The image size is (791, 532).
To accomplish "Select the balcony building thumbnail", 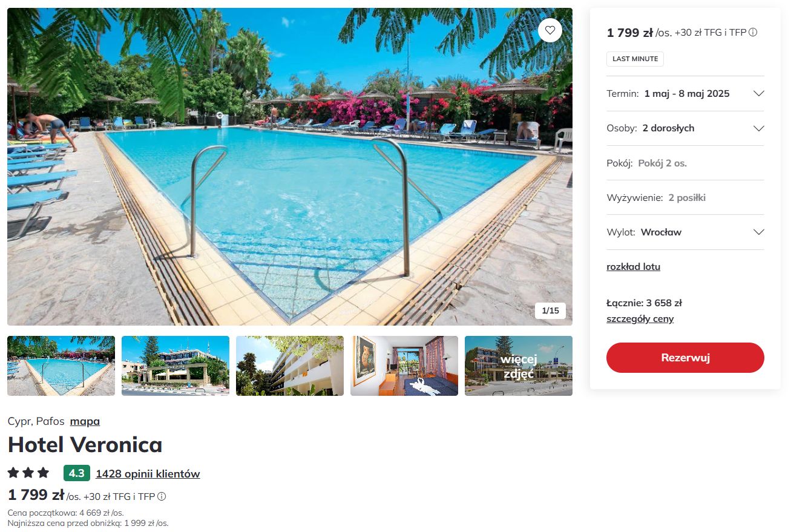I will click(x=290, y=366).
